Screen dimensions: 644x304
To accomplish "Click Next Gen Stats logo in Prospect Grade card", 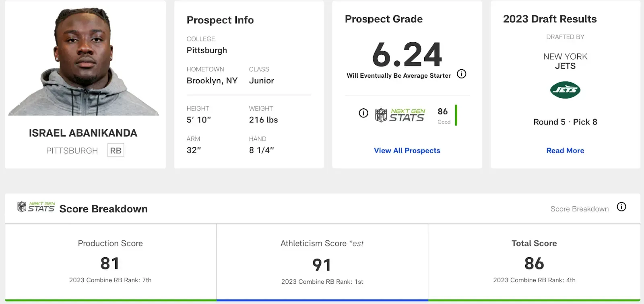I will tap(400, 115).
